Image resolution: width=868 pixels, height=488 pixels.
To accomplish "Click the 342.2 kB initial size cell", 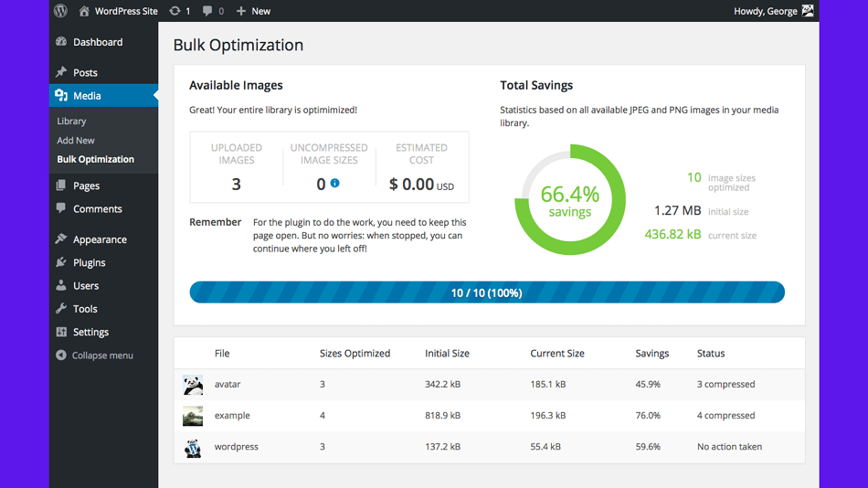I will pos(443,384).
